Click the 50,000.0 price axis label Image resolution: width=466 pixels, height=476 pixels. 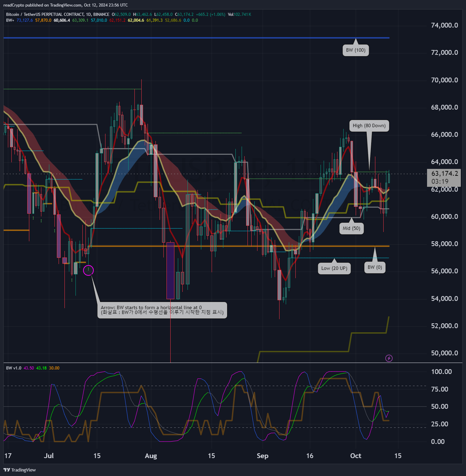click(x=445, y=353)
